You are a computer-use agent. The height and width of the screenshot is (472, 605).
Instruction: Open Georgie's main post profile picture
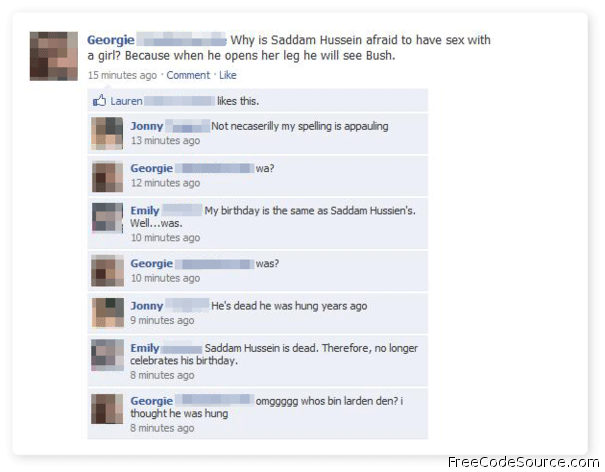coord(54,56)
